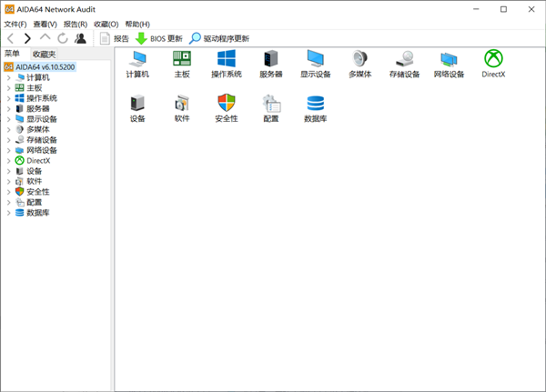This screenshot has height=392, width=546.
Task: Expand the 显示设备 tree node
Action: click(9, 119)
